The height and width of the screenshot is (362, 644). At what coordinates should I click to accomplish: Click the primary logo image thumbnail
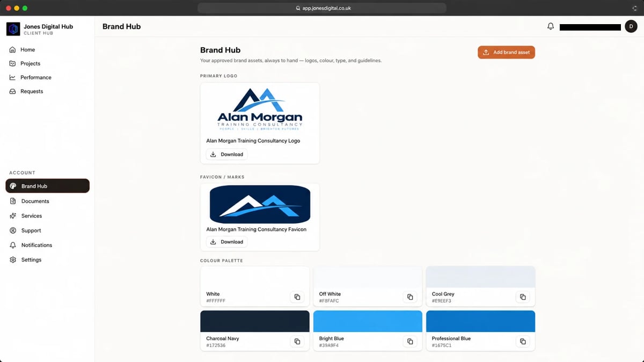tap(260, 110)
